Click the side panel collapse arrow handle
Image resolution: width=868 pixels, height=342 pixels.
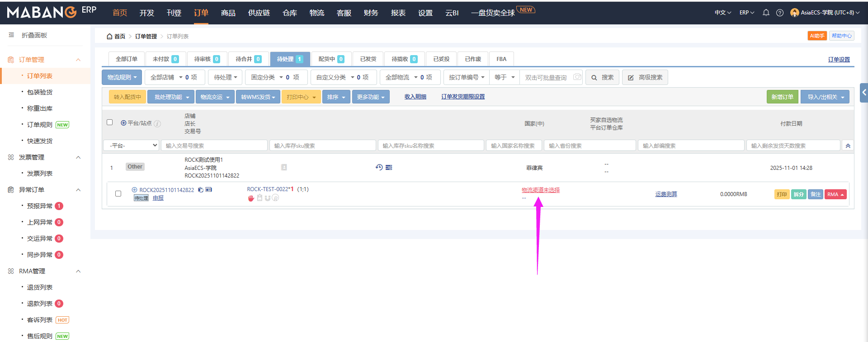pos(864,93)
